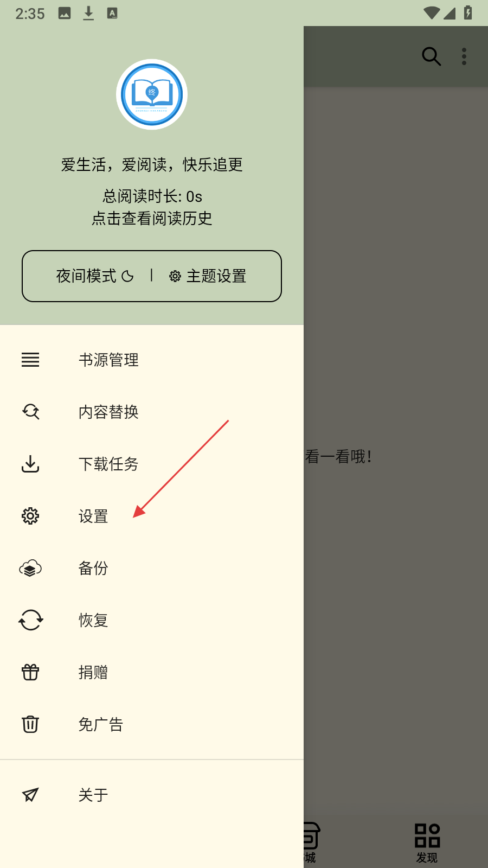The height and width of the screenshot is (868, 488).
Task: Open the three-dot overflow menu
Action: click(x=464, y=56)
